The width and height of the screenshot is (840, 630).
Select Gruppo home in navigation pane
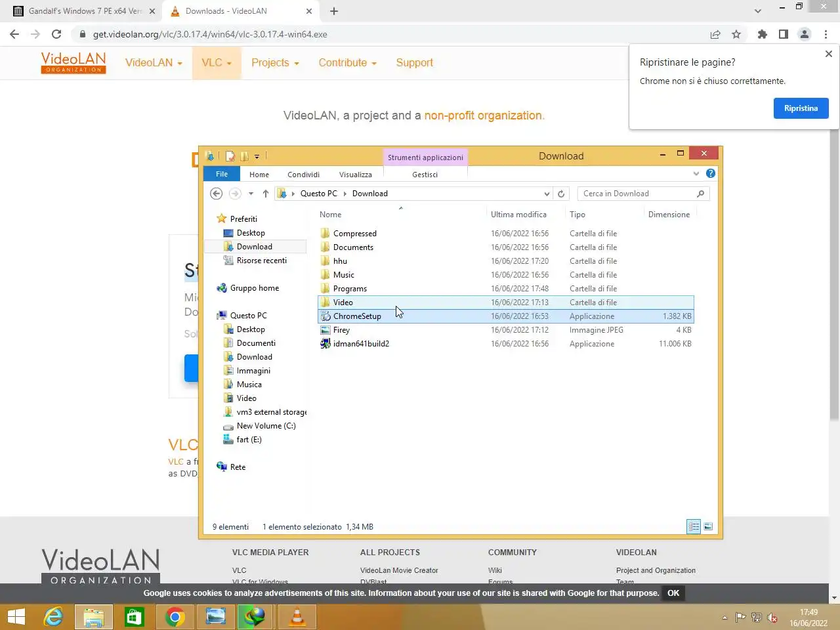click(255, 288)
